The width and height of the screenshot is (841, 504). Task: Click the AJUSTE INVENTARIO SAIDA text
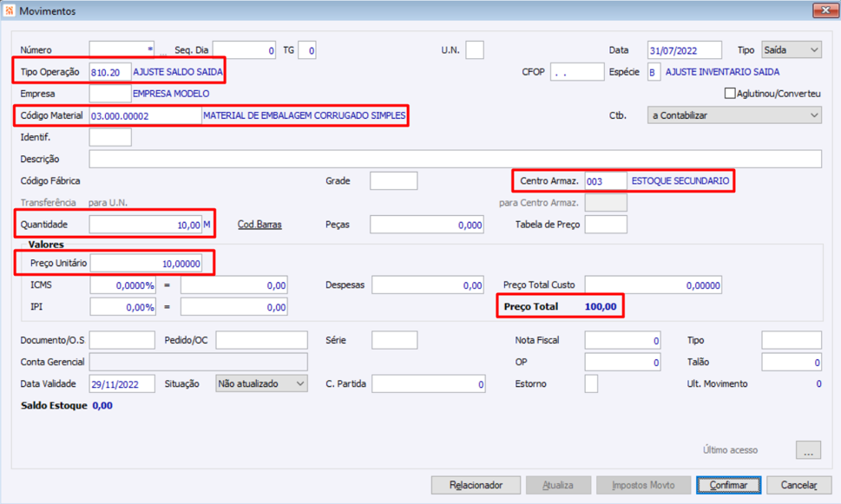tap(722, 72)
